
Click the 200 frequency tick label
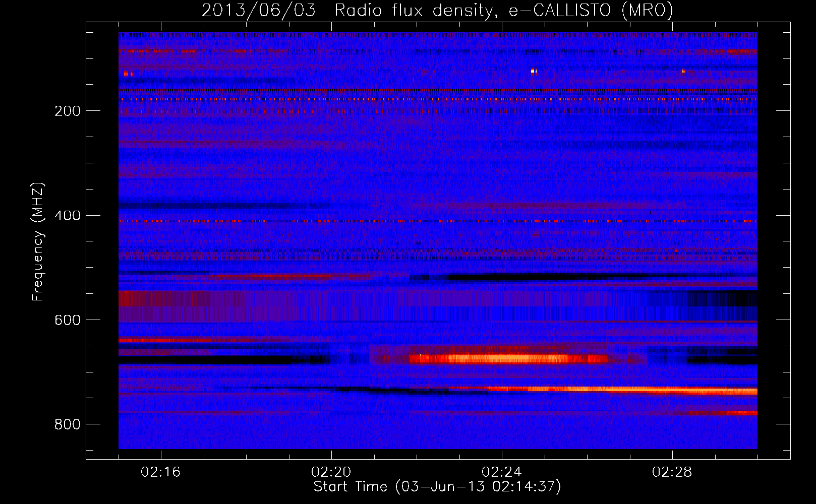pyautogui.click(x=68, y=111)
